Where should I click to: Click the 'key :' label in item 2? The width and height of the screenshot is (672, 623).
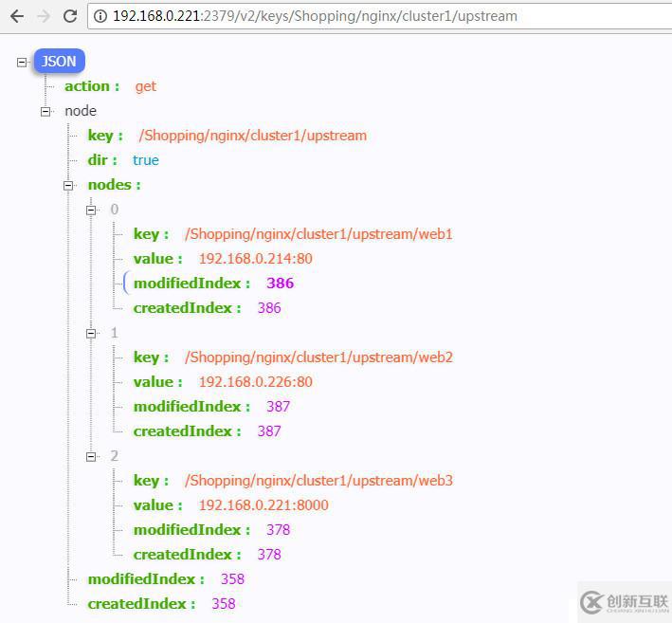coord(151,481)
